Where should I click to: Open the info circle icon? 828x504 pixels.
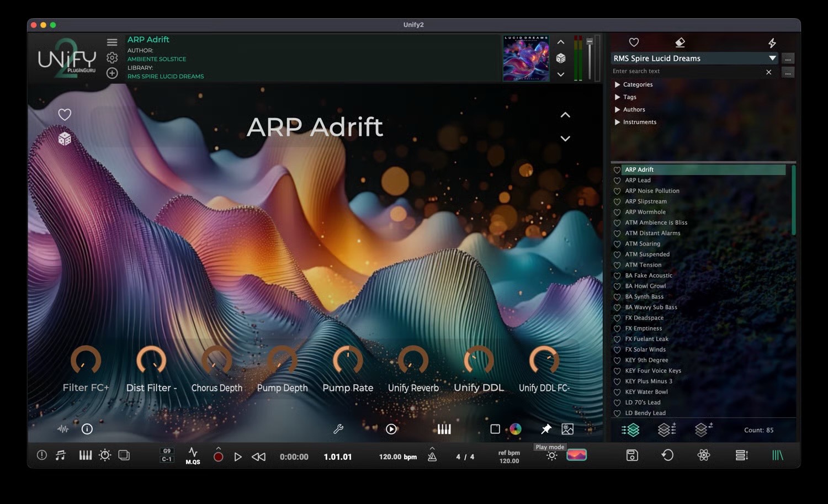coord(87,429)
